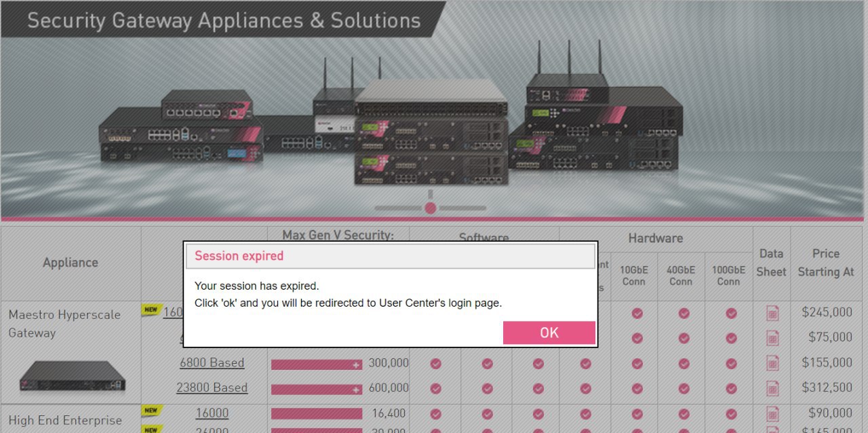Click 'Security Gateway Appliances & Solutions' heading
Screen dimensions: 868x433
click(x=224, y=20)
